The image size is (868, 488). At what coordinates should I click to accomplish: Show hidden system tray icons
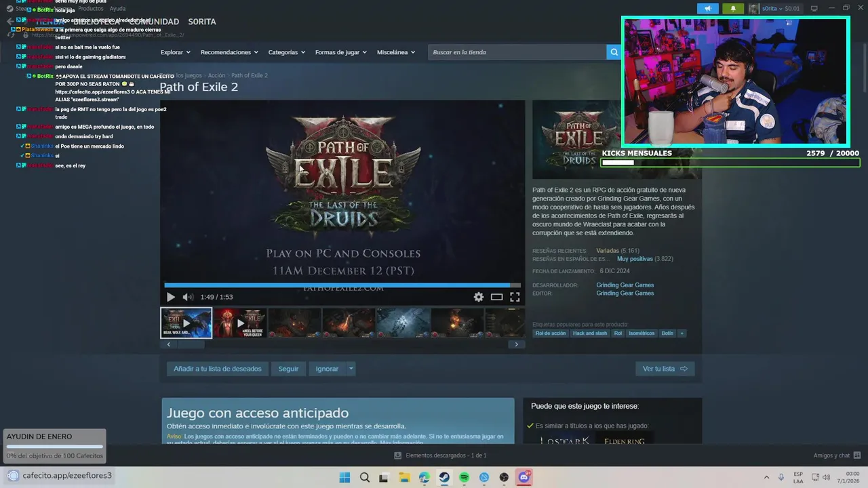[x=766, y=477]
